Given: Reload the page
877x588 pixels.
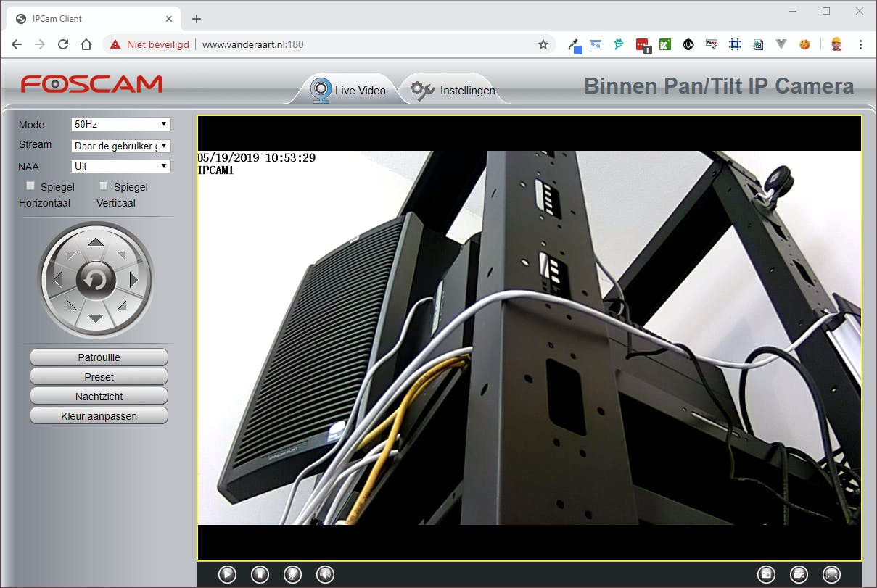Looking at the screenshot, I should coord(63,44).
